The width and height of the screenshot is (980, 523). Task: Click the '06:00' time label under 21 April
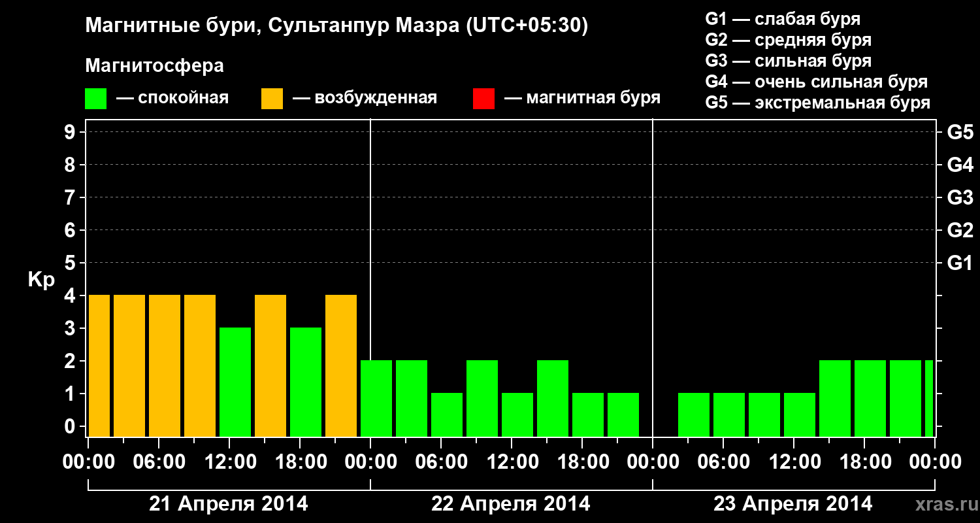click(159, 462)
